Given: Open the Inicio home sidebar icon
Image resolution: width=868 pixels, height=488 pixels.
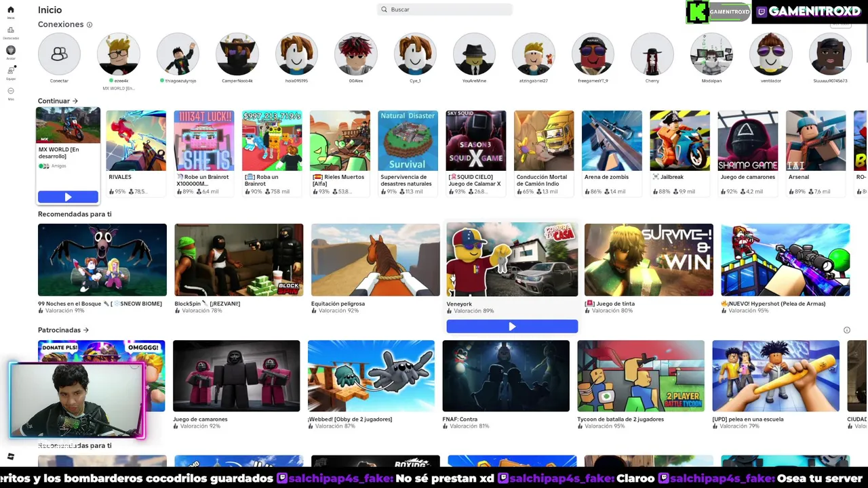Looking at the screenshot, I should click(10, 10).
